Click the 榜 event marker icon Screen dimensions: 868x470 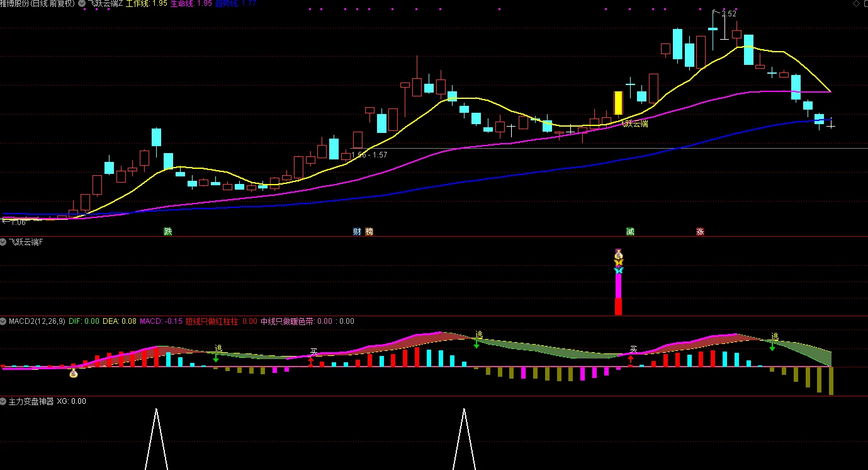coord(369,232)
